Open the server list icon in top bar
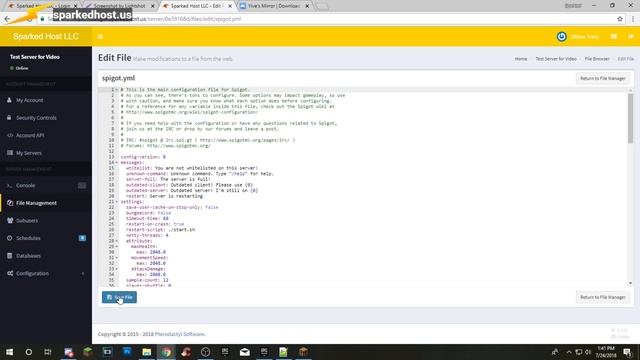This screenshot has height=360, width=640. pos(614,36)
